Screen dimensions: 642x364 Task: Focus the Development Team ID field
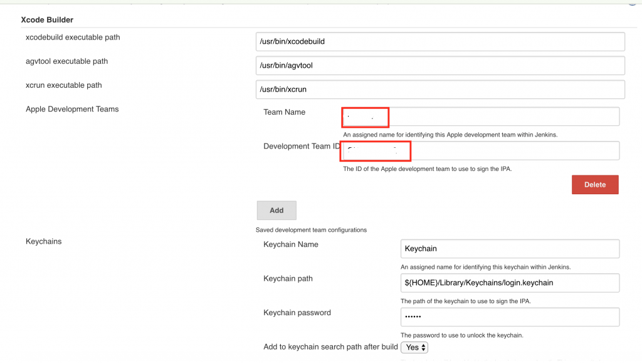click(481, 150)
